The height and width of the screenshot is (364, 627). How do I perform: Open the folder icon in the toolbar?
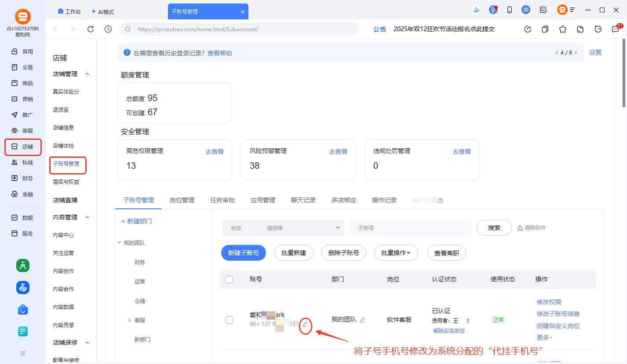click(x=580, y=29)
